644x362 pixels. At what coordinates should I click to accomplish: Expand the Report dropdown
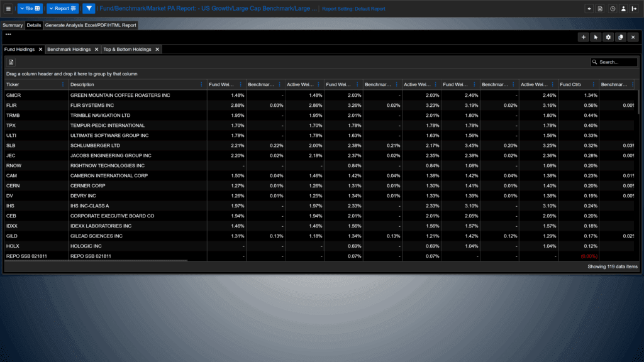[x=62, y=8]
